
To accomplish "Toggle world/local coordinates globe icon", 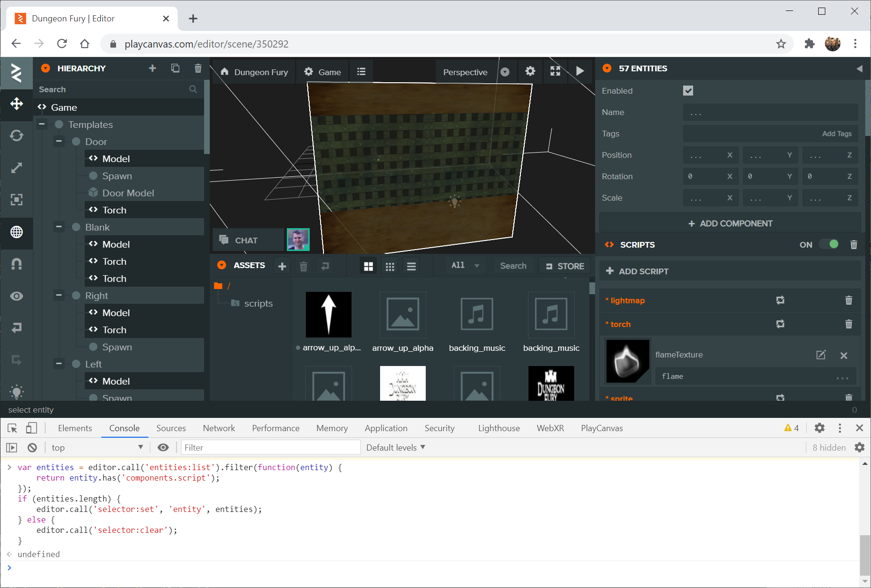I will (x=17, y=232).
